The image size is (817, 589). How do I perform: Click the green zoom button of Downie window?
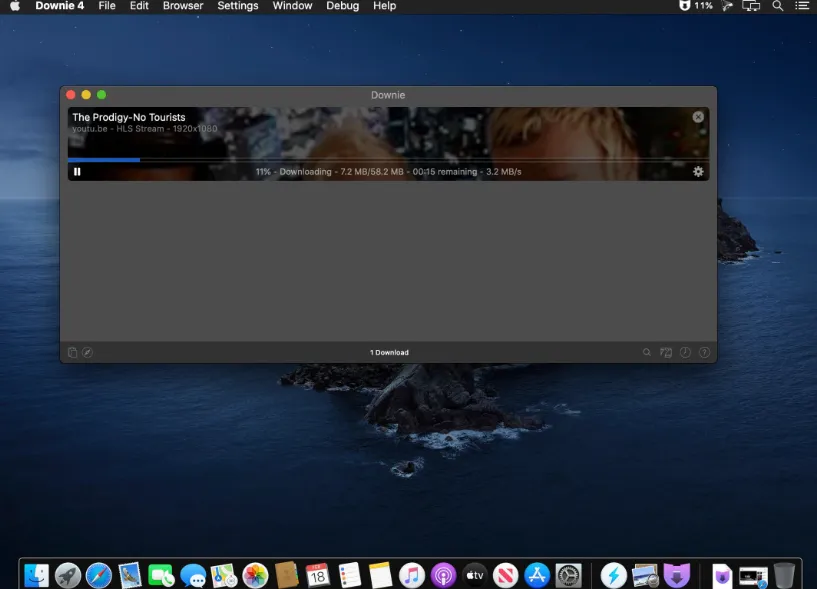click(102, 94)
